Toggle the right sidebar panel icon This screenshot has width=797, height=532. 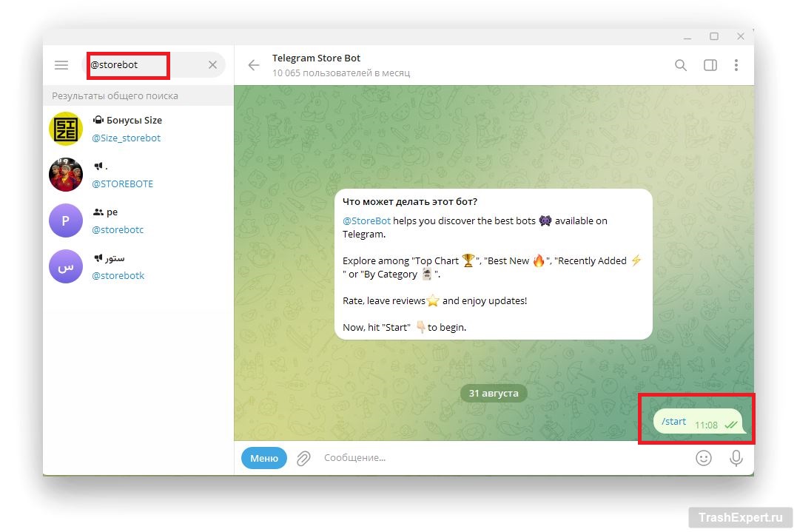[710, 65]
